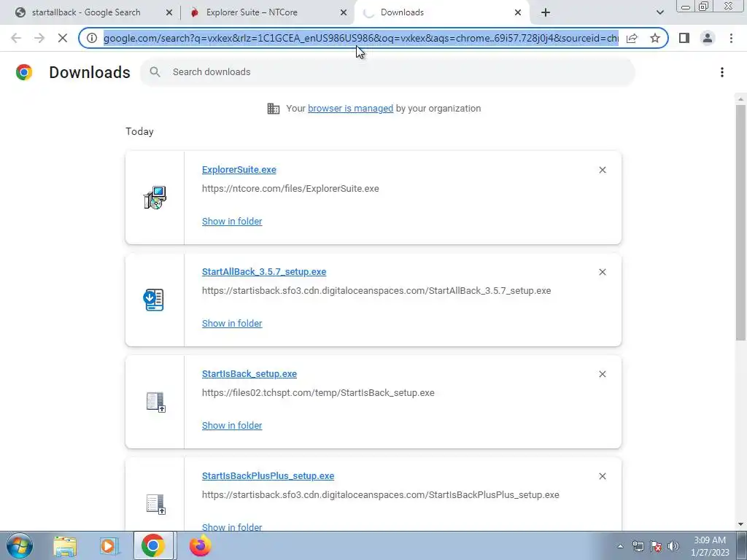The width and height of the screenshot is (747, 560).
Task: Open Chrome's three-dot menu in toolbar
Action: coord(731,38)
